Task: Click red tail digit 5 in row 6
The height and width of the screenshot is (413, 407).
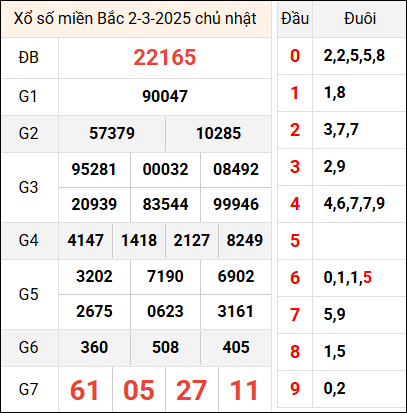Action: tap(367, 277)
